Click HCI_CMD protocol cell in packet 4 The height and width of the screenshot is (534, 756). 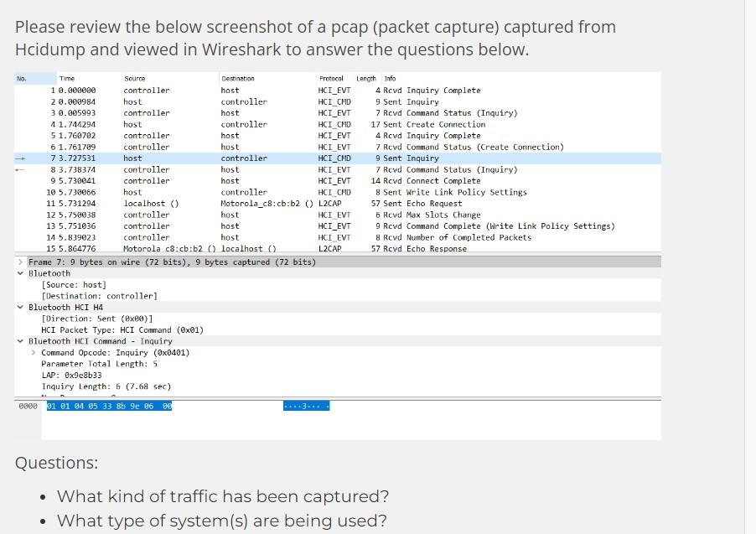tap(334, 124)
